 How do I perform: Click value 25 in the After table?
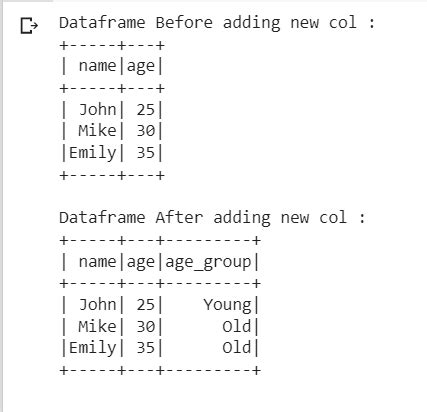tap(146, 305)
